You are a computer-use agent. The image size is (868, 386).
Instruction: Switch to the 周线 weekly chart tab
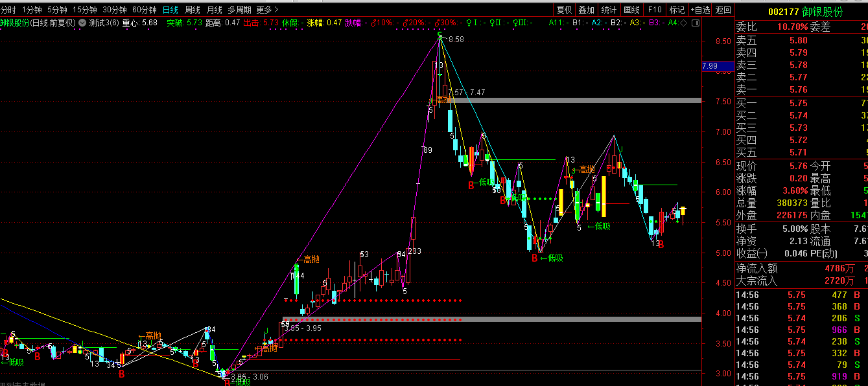click(x=192, y=10)
